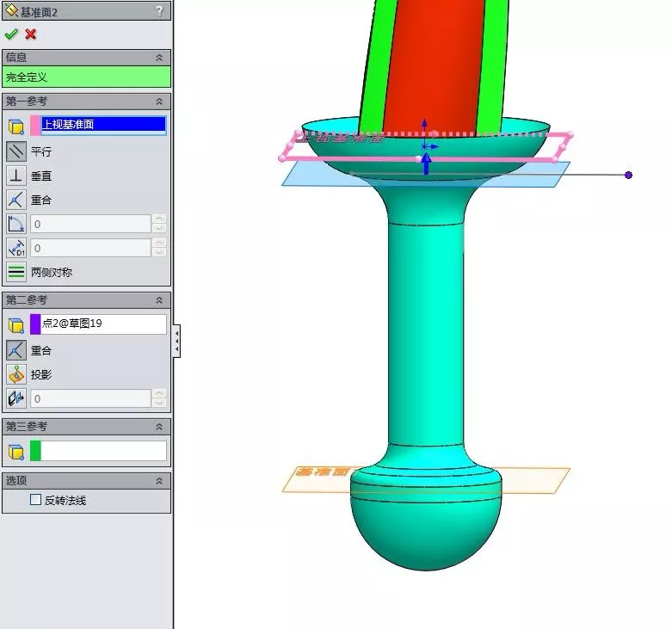672x629 pixels.
Task: Click the second reference flip offset icon
Action: tap(16, 398)
